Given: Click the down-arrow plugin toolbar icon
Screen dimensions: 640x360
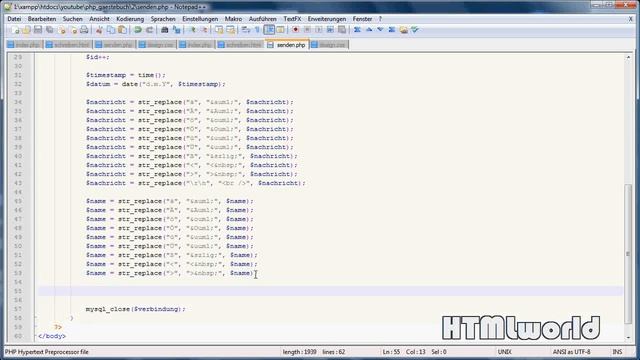Looking at the screenshot, I should [380, 30].
